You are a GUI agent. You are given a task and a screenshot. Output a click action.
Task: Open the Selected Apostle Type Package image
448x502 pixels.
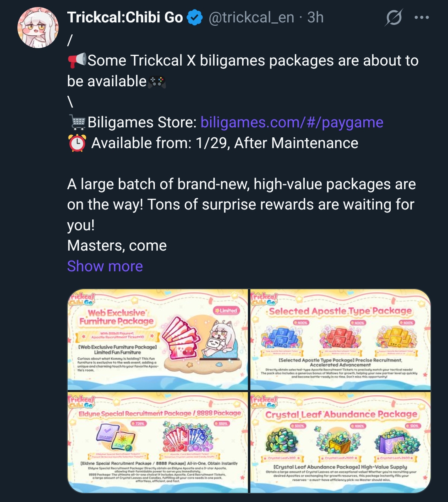[340, 339]
